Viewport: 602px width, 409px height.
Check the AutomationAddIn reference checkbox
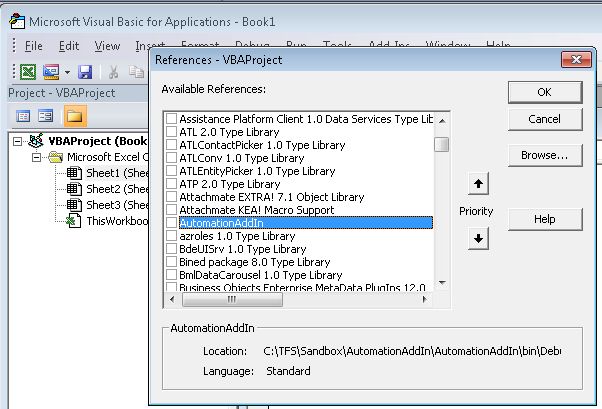171,223
